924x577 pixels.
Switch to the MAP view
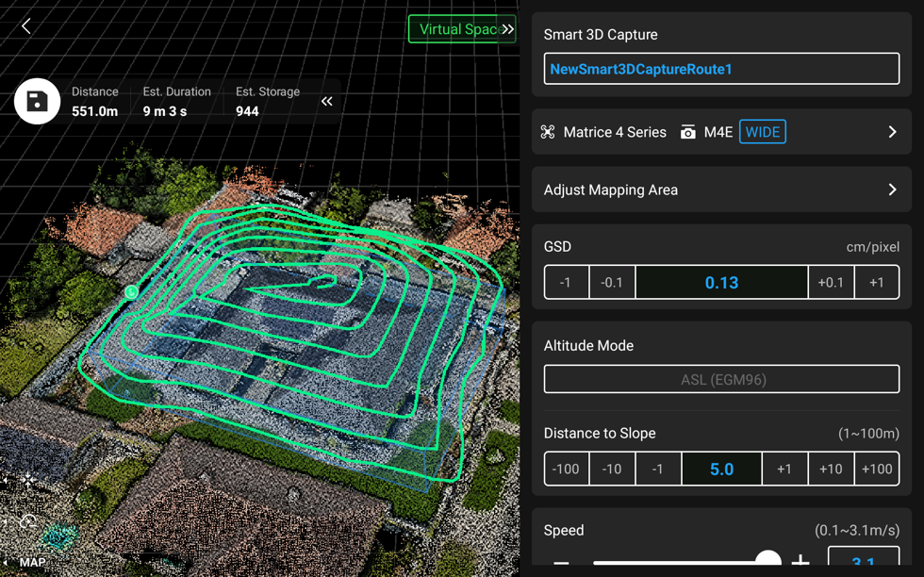coord(32,563)
